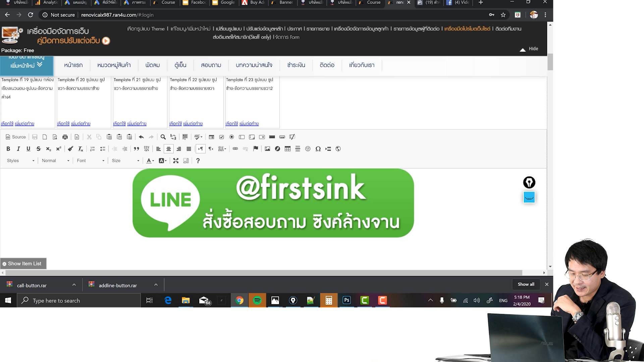Insert an Anchor flag
Image resolution: width=644 pixels, height=362 pixels.
click(256, 149)
